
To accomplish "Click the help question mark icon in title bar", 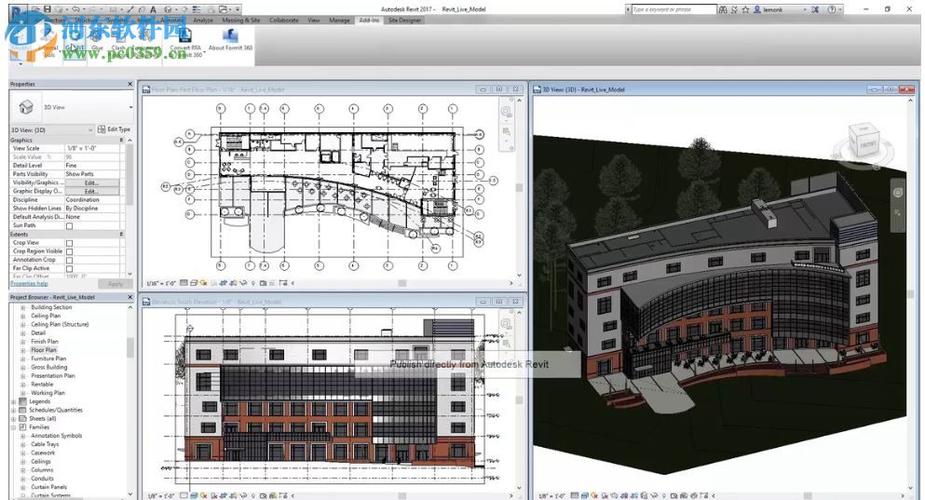I will coord(832,10).
